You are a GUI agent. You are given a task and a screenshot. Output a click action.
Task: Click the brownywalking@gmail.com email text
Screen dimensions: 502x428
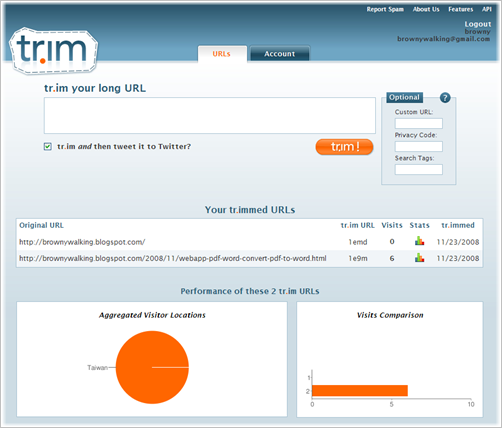click(x=444, y=39)
